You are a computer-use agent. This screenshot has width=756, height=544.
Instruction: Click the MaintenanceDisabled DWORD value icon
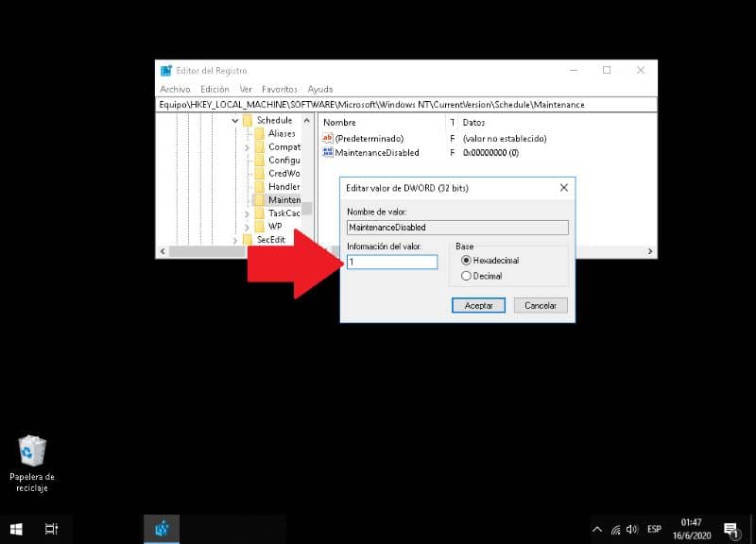point(327,152)
